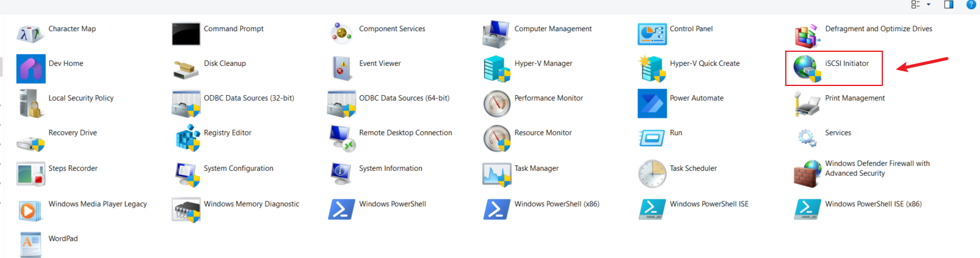Image resolution: width=980 pixels, height=258 pixels.
Task: Open Hyper-V Quick Create icon
Action: 652,68
